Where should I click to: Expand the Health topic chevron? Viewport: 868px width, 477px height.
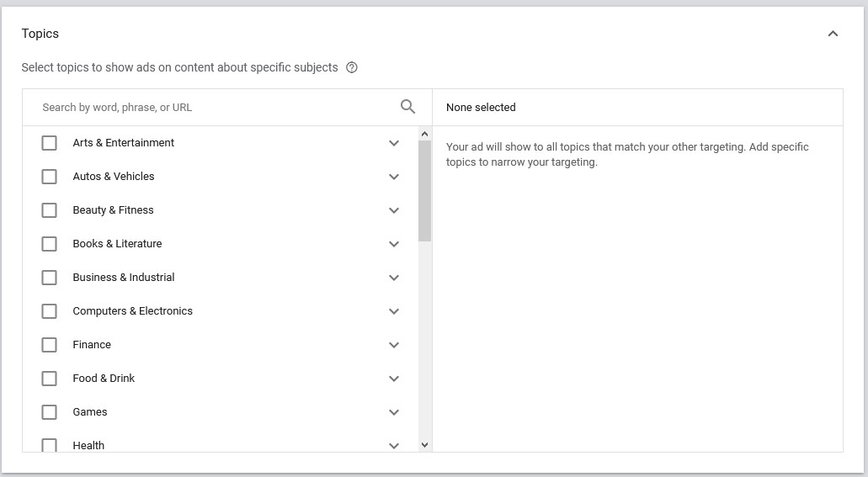tap(393, 445)
